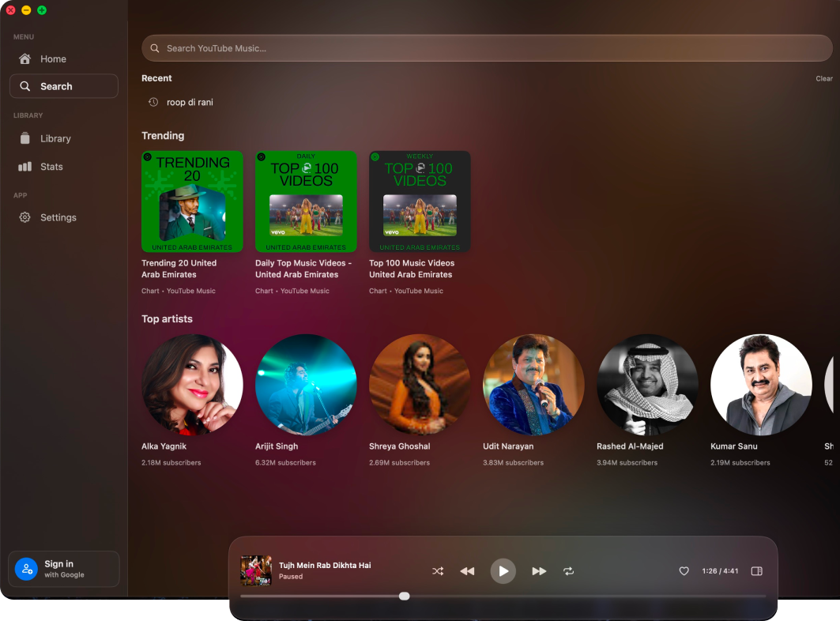This screenshot has height=621, width=840.
Task: Click the Rashed Al-Majed name label
Action: [x=630, y=446]
